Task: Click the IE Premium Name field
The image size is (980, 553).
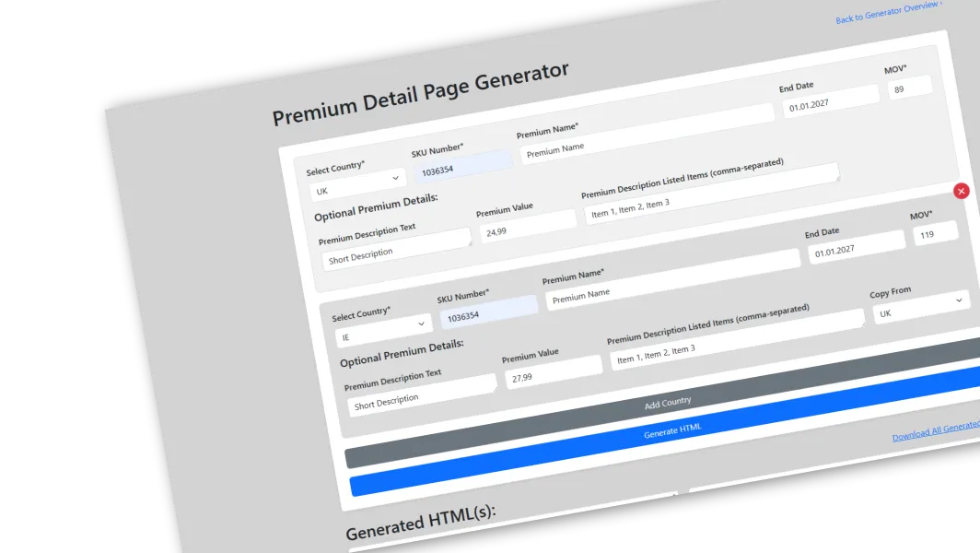Action: (673, 279)
